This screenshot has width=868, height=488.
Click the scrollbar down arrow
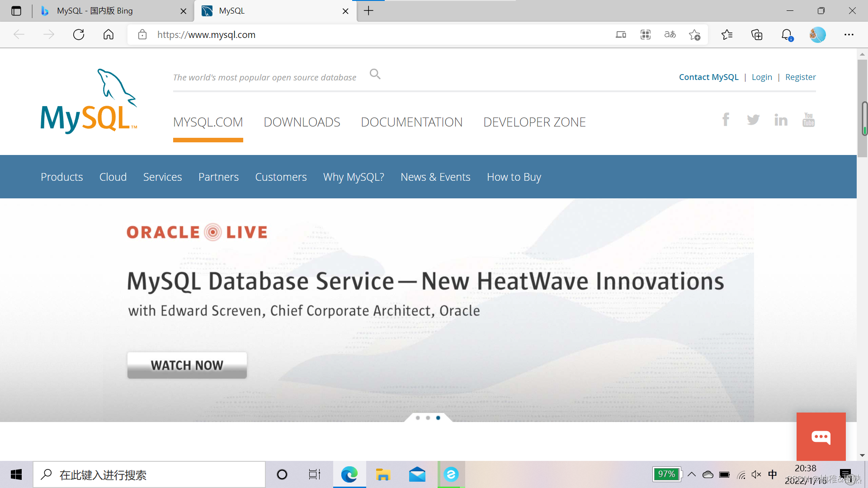(862, 455)
